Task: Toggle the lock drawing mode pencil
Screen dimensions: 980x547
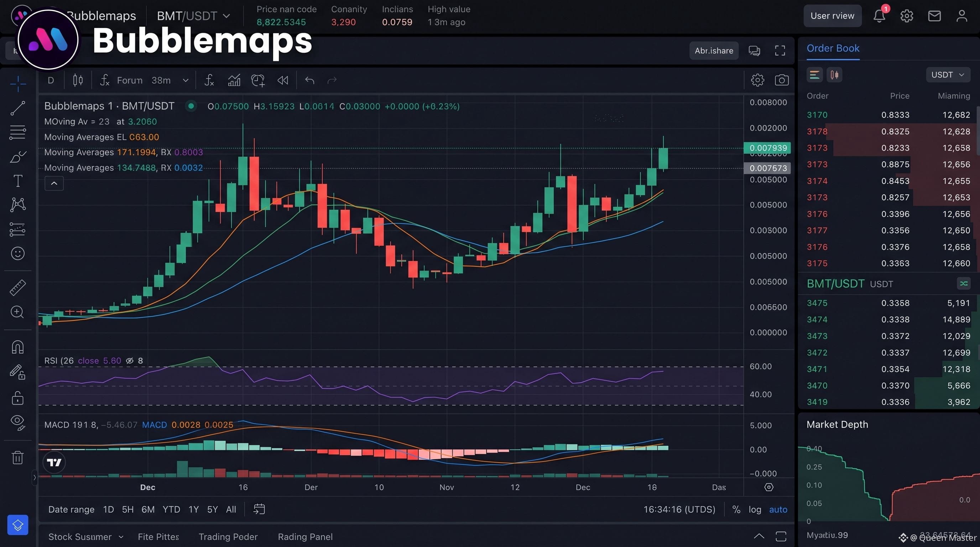Action: click(17, 372)
